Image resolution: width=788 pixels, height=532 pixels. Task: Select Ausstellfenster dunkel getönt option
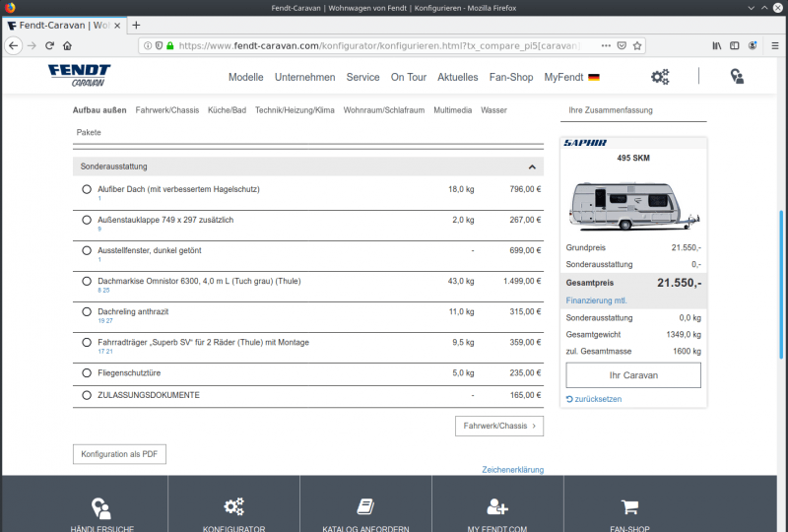pos(87,251)
